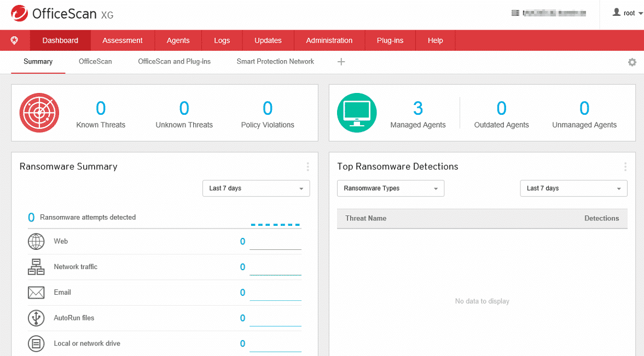Select the Summary tab
The width and height of the screenshot is (644, 356).
[x=38, y=62]
